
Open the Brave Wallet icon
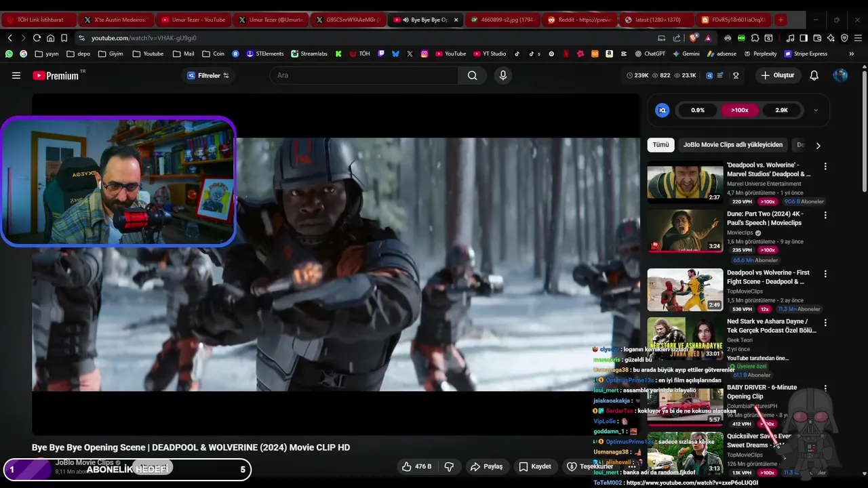point(817,38)
